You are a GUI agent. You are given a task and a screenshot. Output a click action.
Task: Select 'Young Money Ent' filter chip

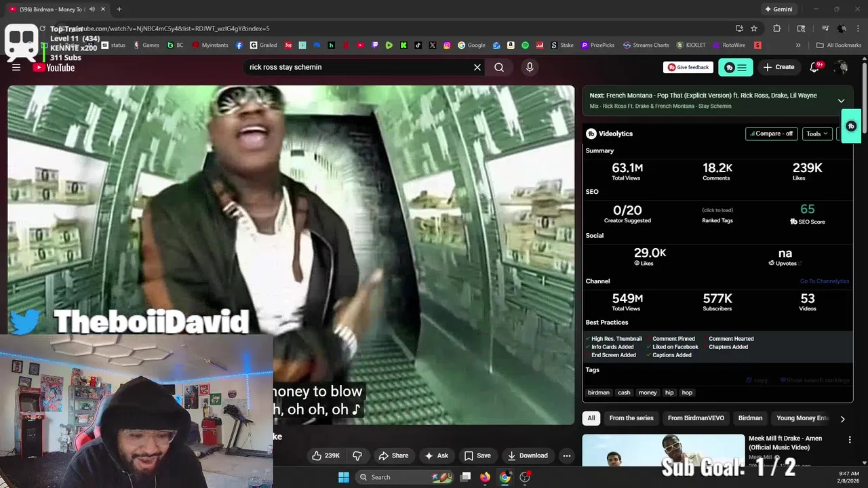tap(803, 418)
